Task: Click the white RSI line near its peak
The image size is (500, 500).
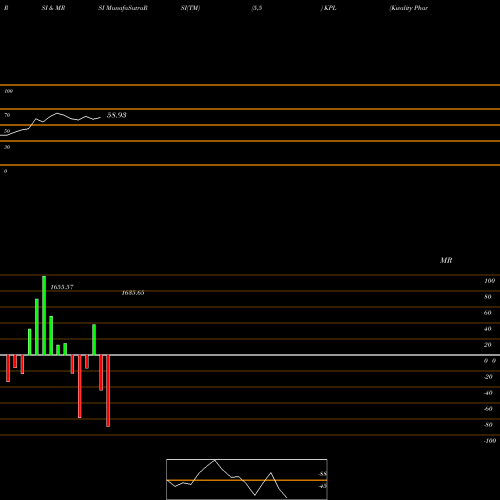Action: [x=57, y=114]
